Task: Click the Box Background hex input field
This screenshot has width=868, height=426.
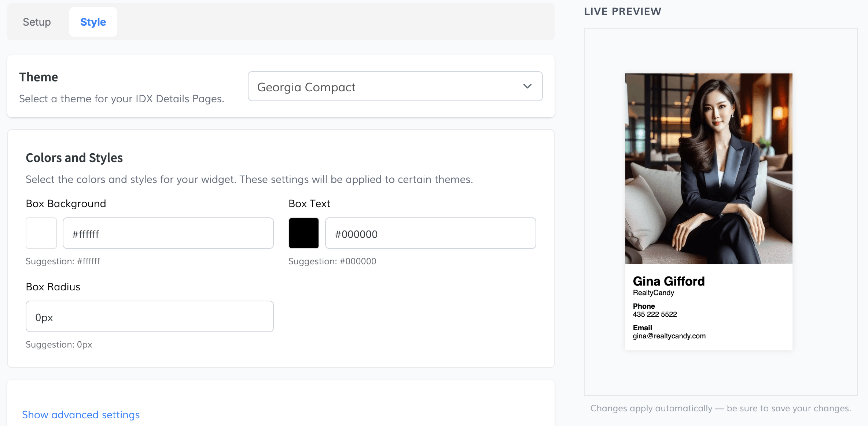Action: point(168,233)
